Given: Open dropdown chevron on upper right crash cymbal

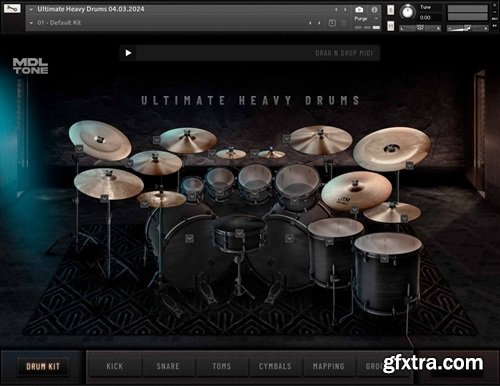Looking at the screenshot, I should (286, 138).
